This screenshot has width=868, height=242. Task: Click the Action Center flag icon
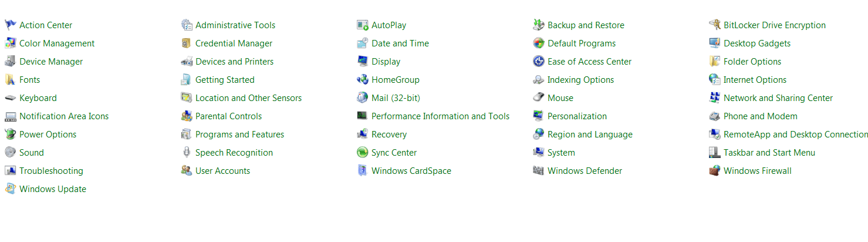11,25
